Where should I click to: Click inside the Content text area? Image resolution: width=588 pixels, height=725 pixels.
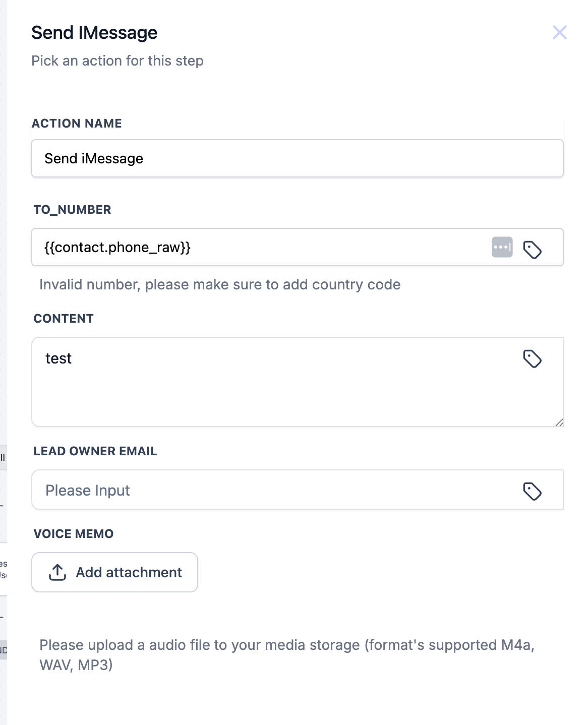(x=272, y=388)
